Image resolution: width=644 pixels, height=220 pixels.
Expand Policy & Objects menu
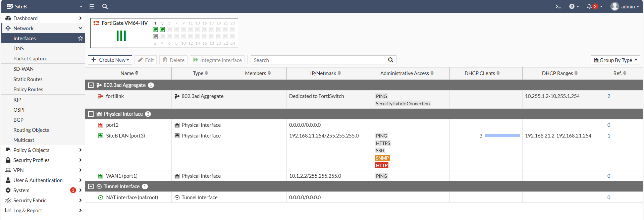point(43,150)
